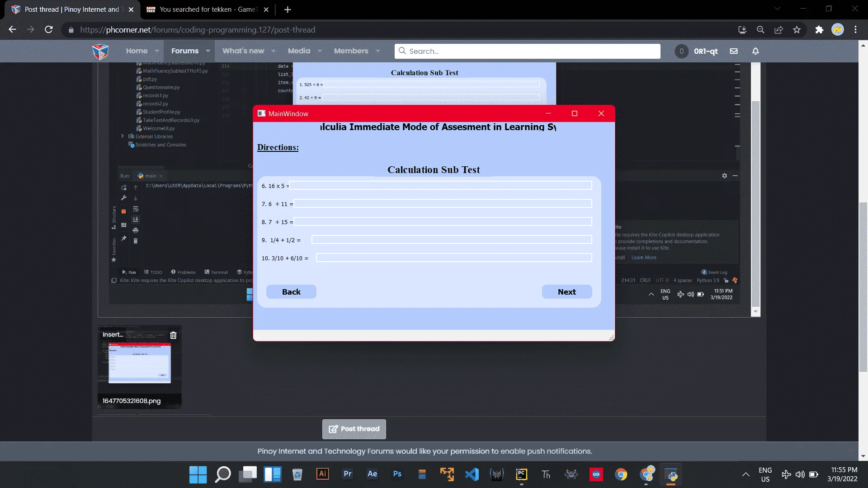Switch to the GameTrex tekken search tab
868x488 pixels.
point(208,9)
